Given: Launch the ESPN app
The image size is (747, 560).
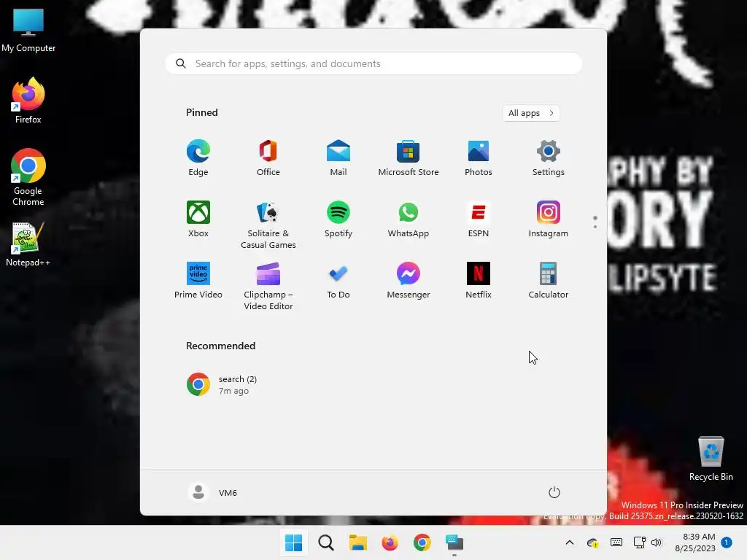Looking at the screenshot, I should (479, 219).
